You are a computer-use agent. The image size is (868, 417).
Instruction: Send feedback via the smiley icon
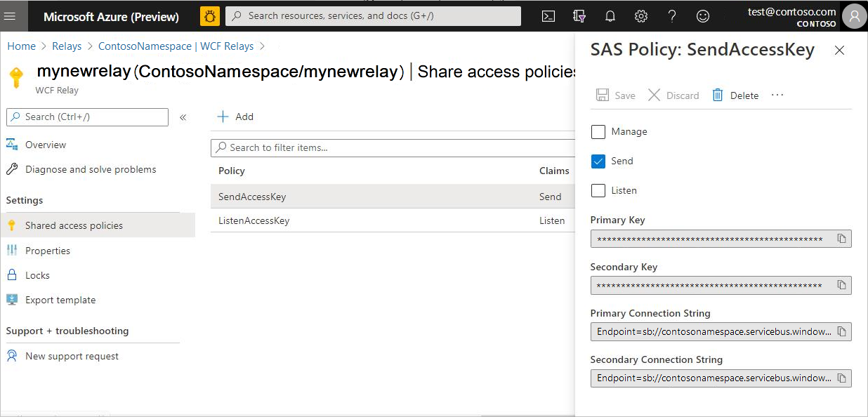tap(702, 15)
